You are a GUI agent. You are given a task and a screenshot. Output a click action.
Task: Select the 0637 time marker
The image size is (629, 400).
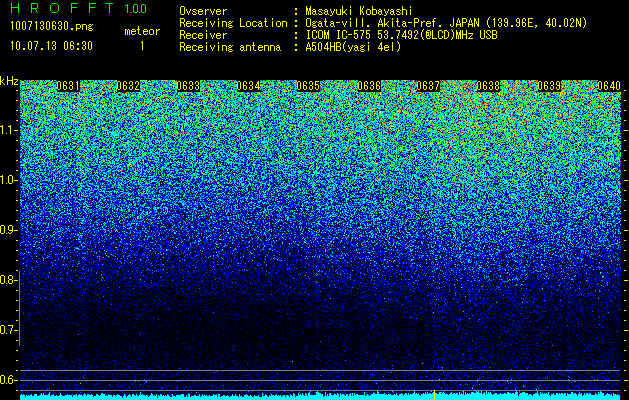coord(428,86)
